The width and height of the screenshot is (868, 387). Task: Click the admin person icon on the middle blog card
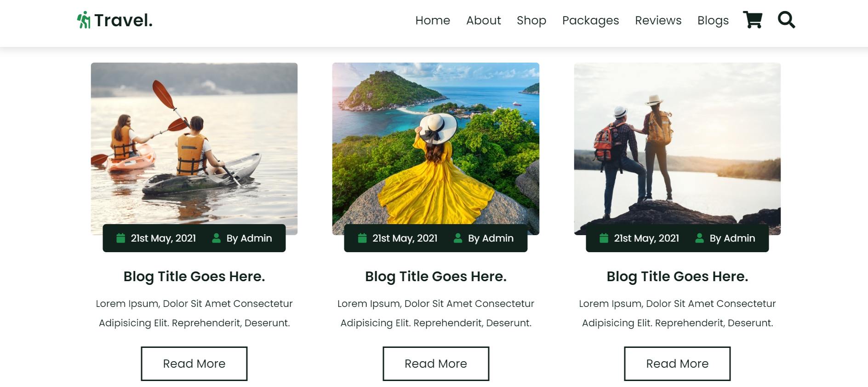click(458, 238)
